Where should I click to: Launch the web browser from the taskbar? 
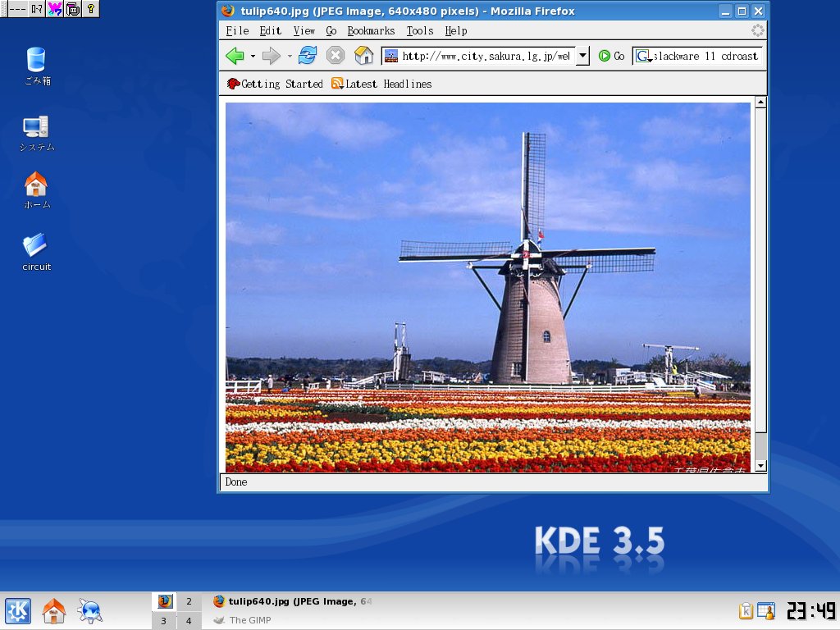[89, 610]
